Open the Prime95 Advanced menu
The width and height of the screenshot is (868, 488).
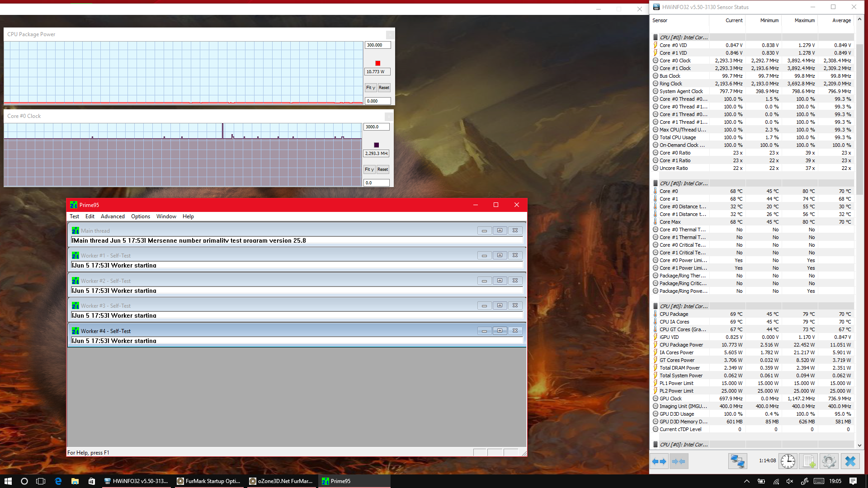click(x=113, y=216)
